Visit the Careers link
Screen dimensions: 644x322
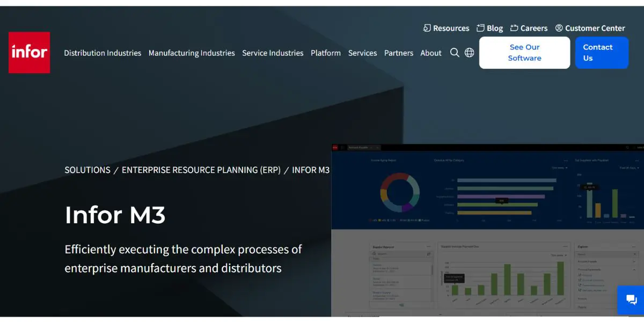[529, 28]
